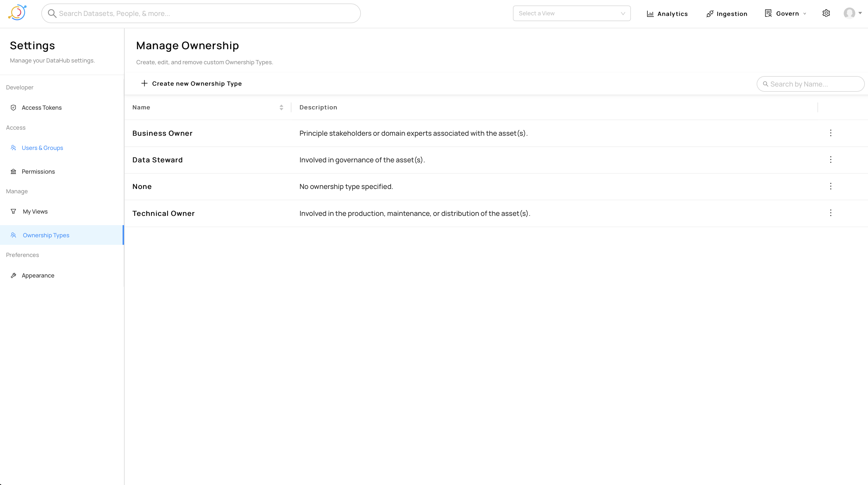Click the Analytics chart icon
The height and width of the screenshot is (485, 868).
click(x=650, y=14)
